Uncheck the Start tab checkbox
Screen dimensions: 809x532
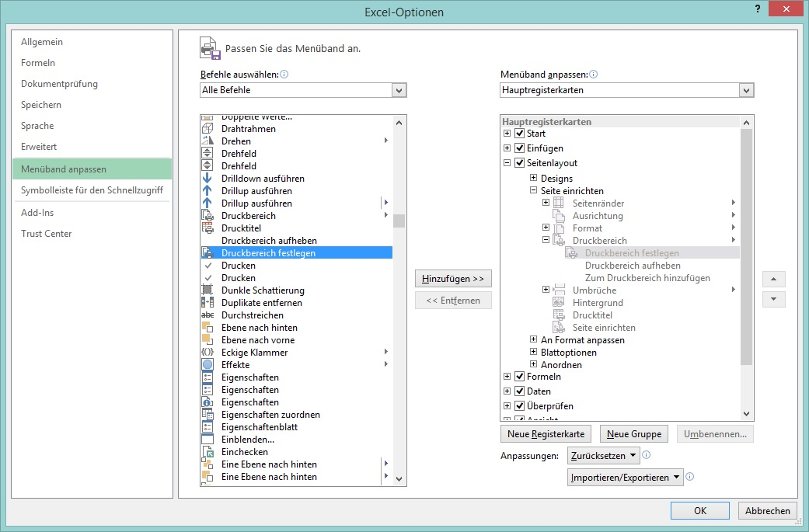tap(520, 134)
